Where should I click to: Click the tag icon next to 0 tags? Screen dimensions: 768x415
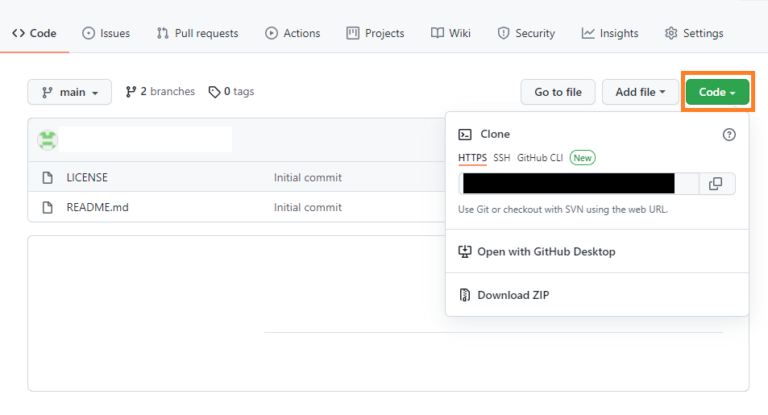click(x=214, y=92)
